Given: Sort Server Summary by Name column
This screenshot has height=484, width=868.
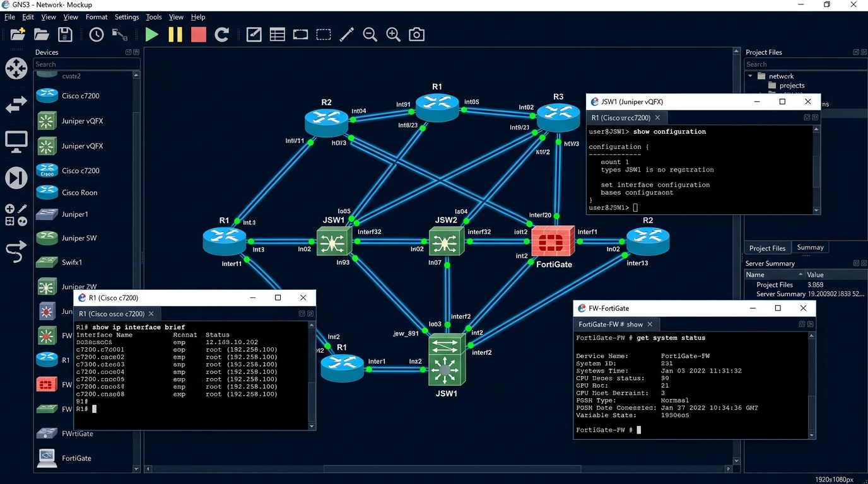Looking at the screenshot, I should 774,275.
